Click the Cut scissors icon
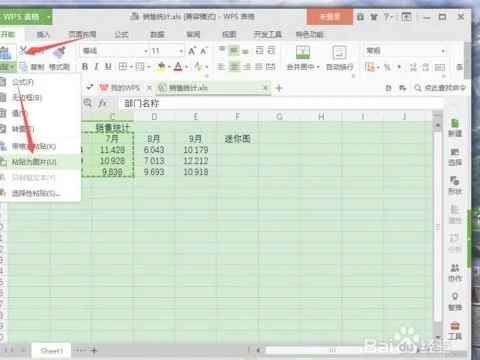The width and height of the screenshot is (480, 360). 23,50
